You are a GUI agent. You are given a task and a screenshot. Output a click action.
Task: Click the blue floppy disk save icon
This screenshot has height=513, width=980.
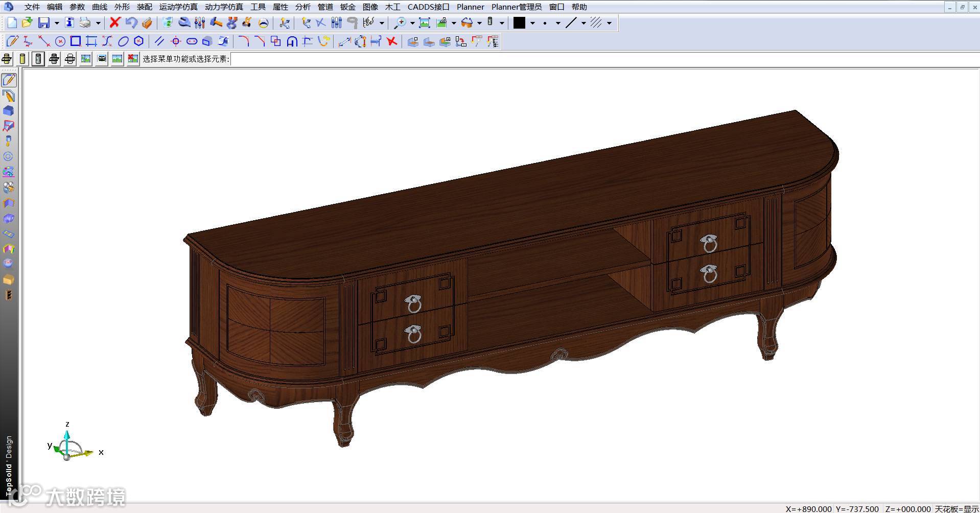point(43,22)
